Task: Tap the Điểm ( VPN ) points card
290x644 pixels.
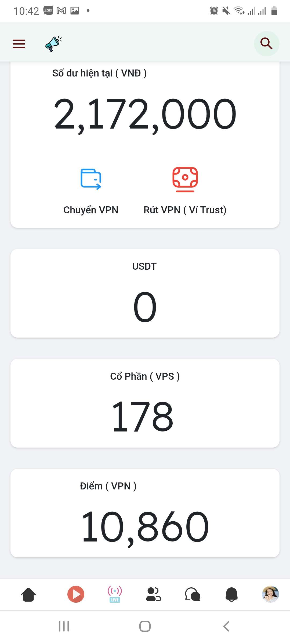Action: click(145, 513)
